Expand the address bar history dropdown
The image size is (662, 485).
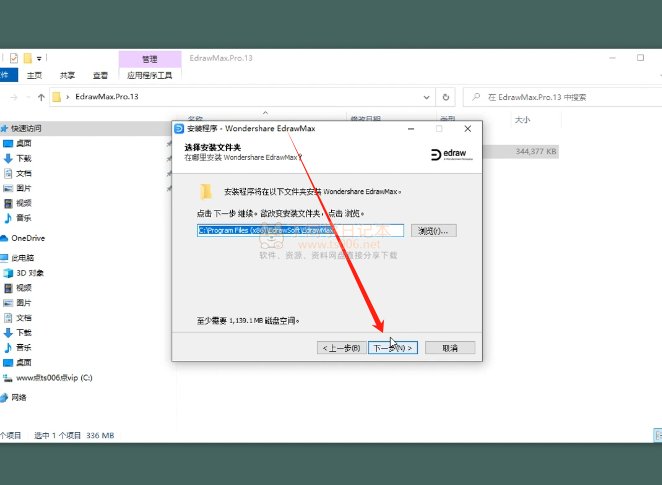click(x=426, y=97)
